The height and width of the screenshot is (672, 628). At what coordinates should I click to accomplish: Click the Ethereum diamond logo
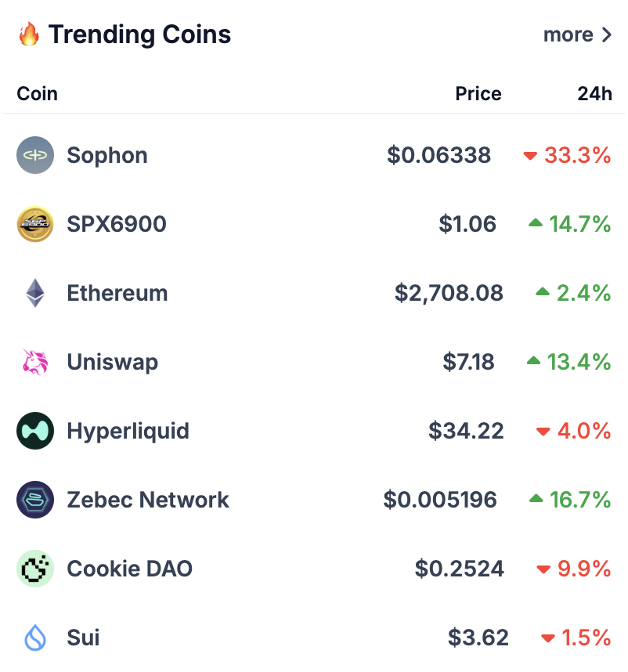tap(35, 293)
